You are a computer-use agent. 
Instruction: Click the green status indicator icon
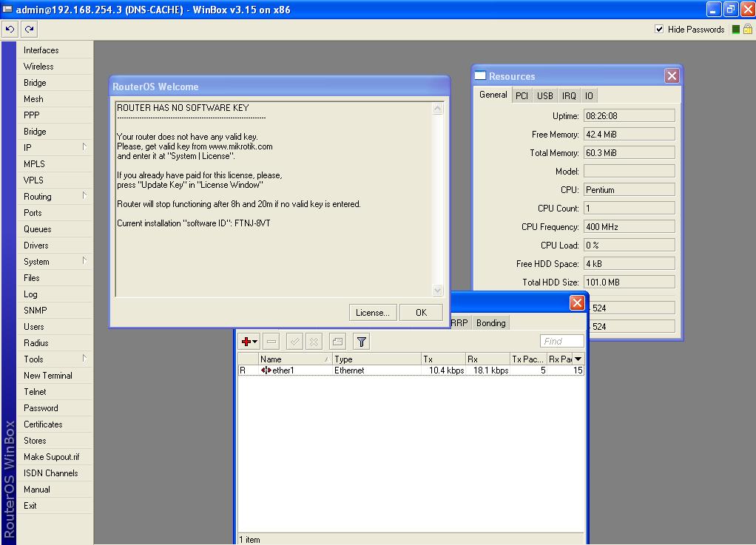tap(736, 30)
